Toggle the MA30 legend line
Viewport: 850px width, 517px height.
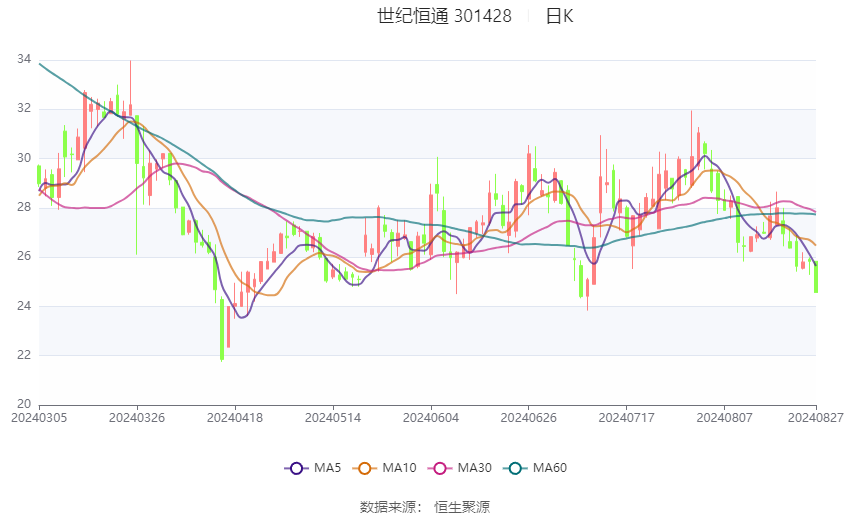click(460, 468)
